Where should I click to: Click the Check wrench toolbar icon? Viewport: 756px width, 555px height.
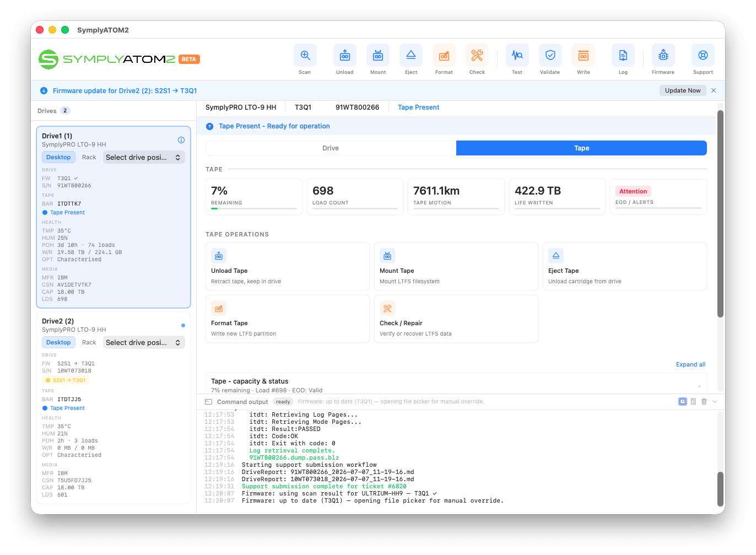coord(477,55)
